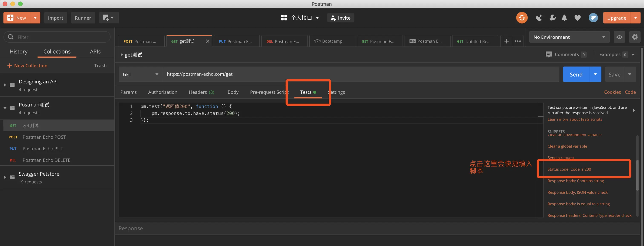The width and height of the screenshot is (644, 246).
Task: Click the Status code: Code is 200 snippet
Action: [x=569, y=169]
